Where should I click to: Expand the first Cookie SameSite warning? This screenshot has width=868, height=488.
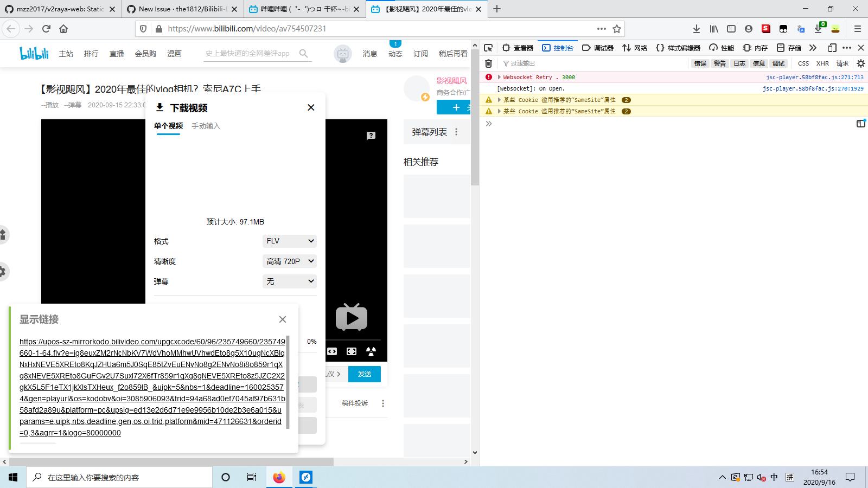[x=499, y=100]
